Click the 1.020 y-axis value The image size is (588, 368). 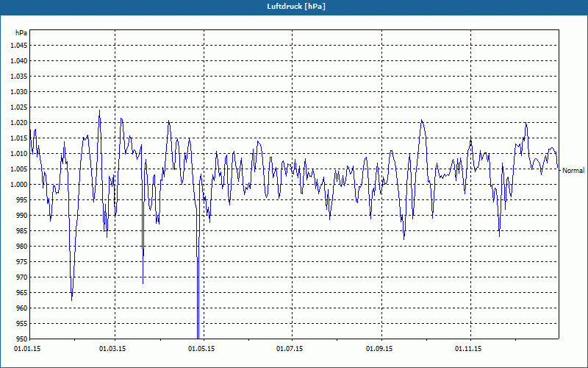point(19,122)
